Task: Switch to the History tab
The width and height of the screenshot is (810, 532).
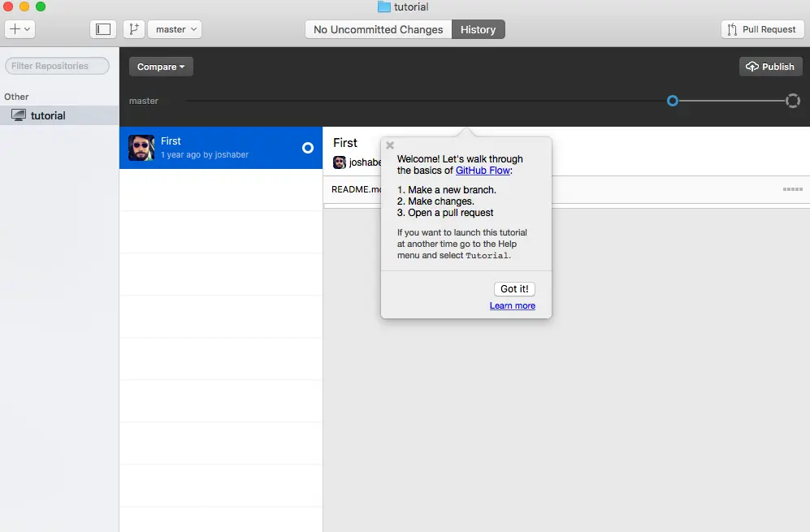Action: pos(478,28)
